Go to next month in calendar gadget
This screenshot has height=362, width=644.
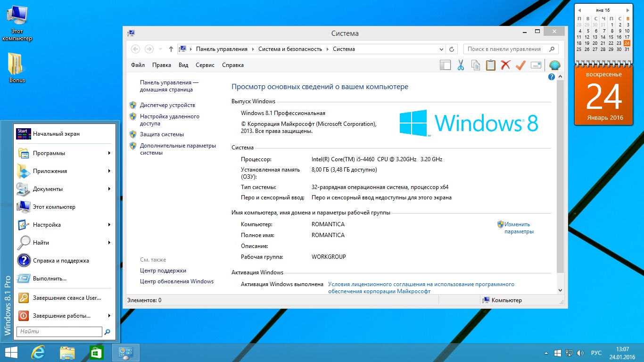[627, 10]
